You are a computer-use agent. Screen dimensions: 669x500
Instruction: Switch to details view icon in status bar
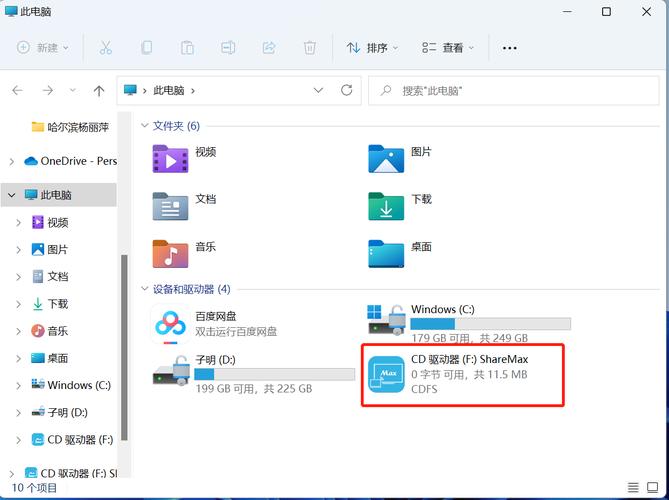(633, 487)
